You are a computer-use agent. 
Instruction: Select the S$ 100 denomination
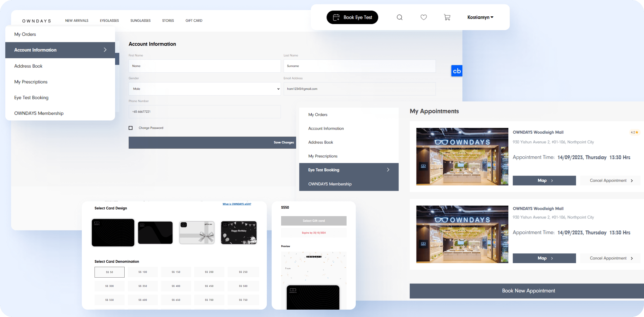[143, 272]
